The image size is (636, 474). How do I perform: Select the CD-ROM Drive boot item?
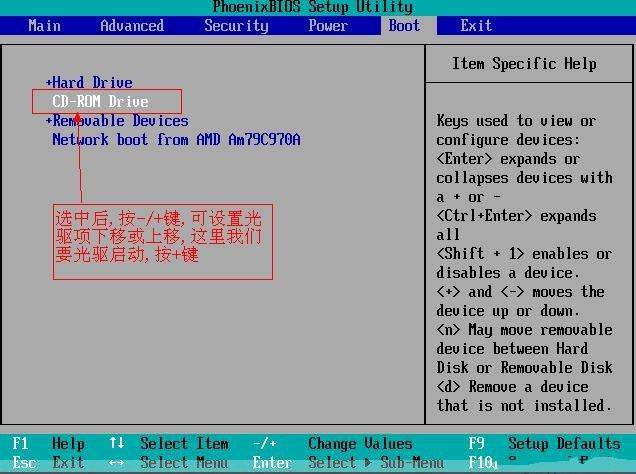click(100, 102)
